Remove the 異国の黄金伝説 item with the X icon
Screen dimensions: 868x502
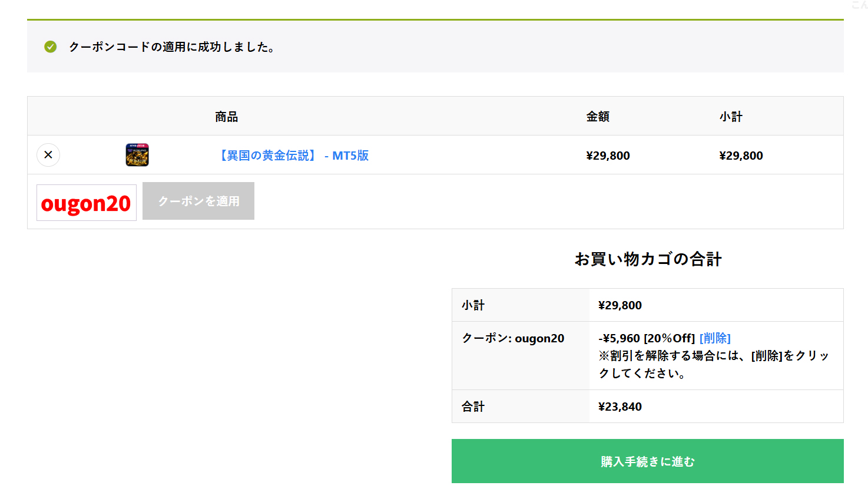(48, 155)
